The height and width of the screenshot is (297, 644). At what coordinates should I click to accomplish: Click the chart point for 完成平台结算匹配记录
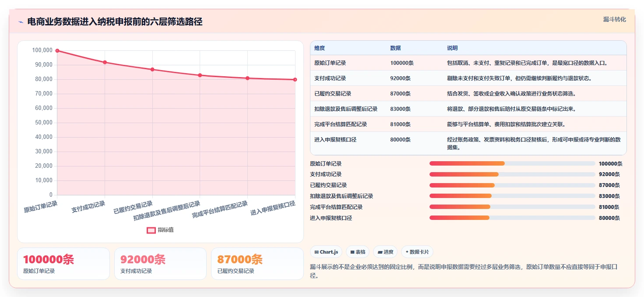pyautogui.click(x=248, y=78)
